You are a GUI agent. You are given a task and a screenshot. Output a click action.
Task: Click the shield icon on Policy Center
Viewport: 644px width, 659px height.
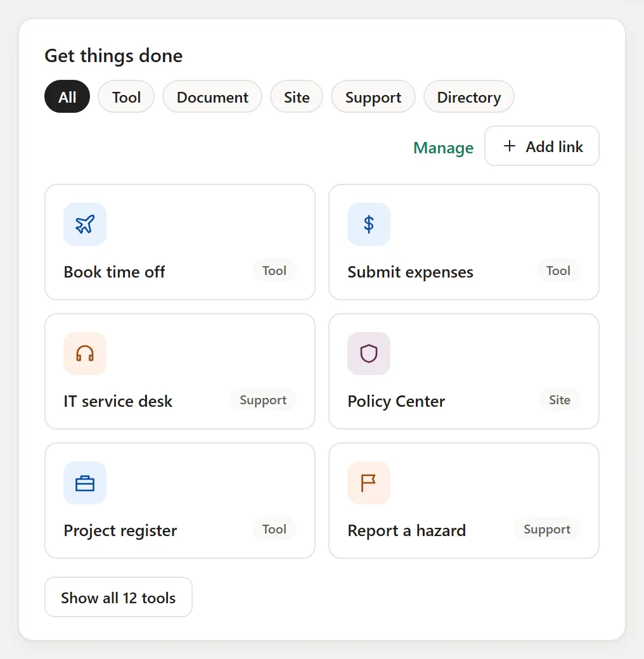[369, 354]
